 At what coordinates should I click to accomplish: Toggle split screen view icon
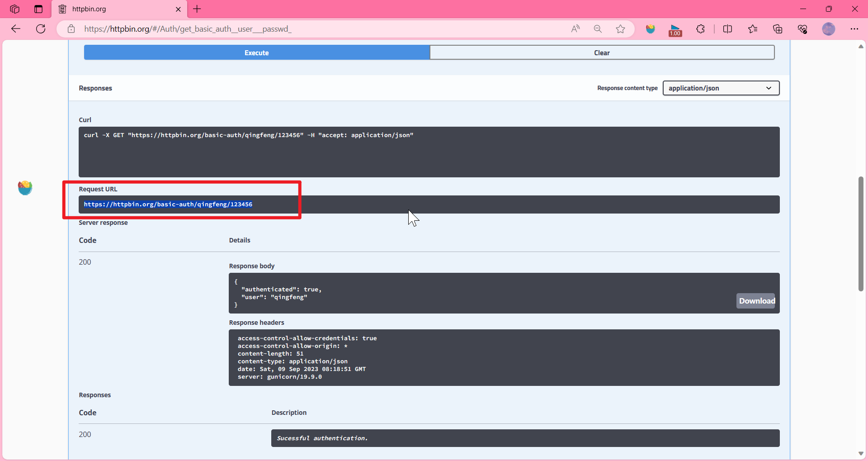click(x=727, y=29)
